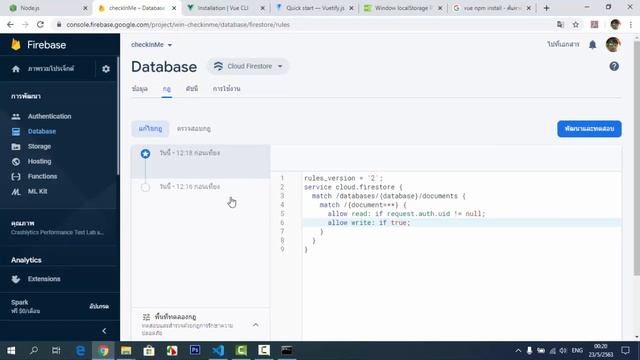This screenshot has width=640, height=360.
Task: Switch to first Database tab (data)
Action: pyautogui.click(x=140, y=89)
